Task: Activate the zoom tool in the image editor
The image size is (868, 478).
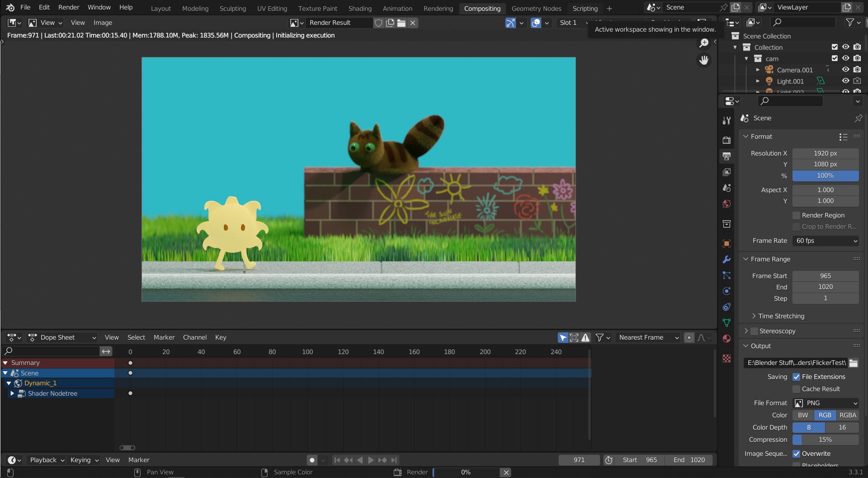Action: [x=704, y=43]
